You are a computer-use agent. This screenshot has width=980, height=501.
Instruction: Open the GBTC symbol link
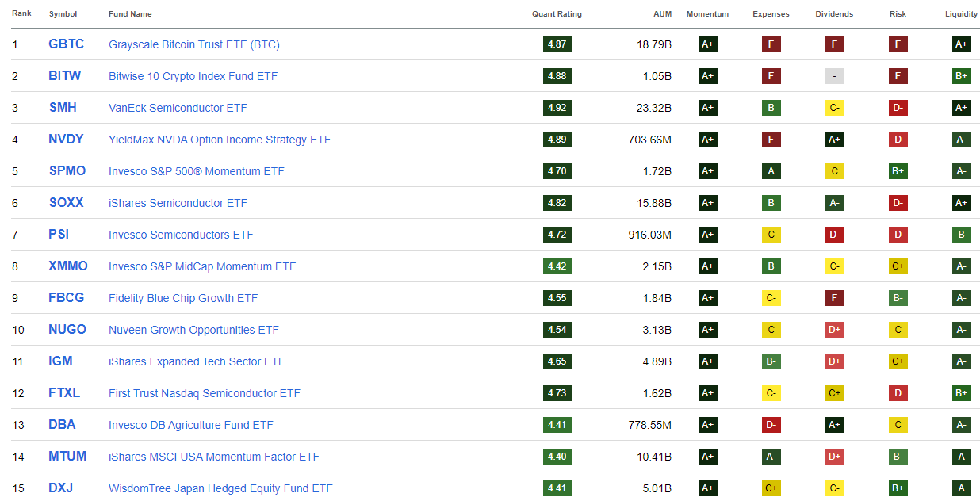click(x=66, y=44)
